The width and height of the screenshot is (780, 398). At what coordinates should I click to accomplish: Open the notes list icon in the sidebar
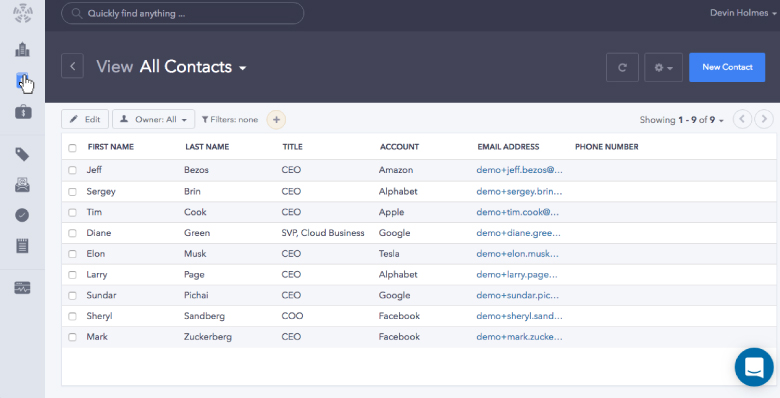click(x=22, y=245)
